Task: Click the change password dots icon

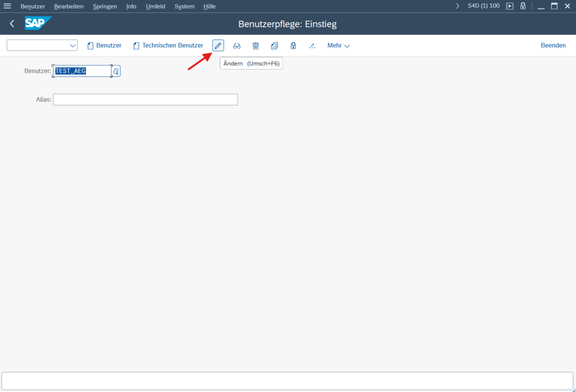Action: coord(312,46)
